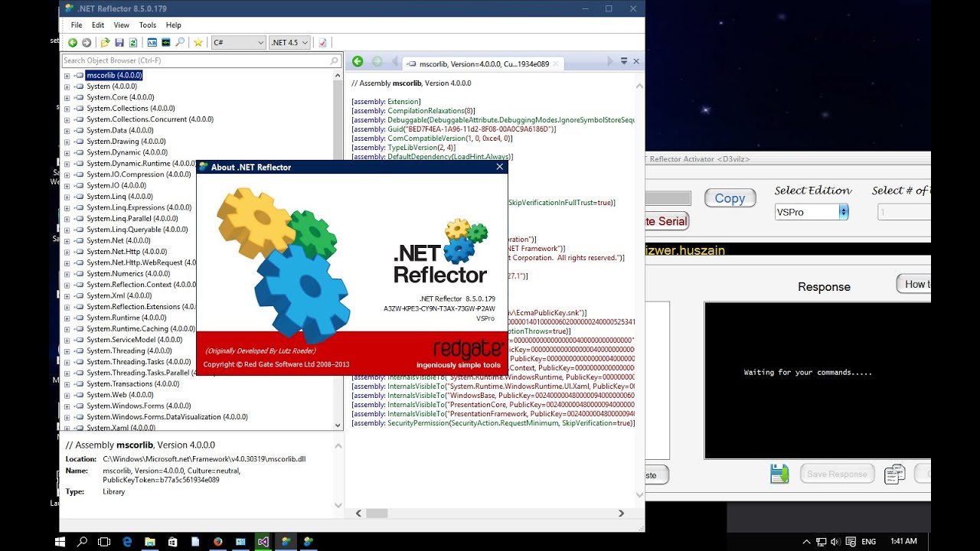Click the ENG language indicator
This screenshot has height=551, width=980.
point(868,541)
